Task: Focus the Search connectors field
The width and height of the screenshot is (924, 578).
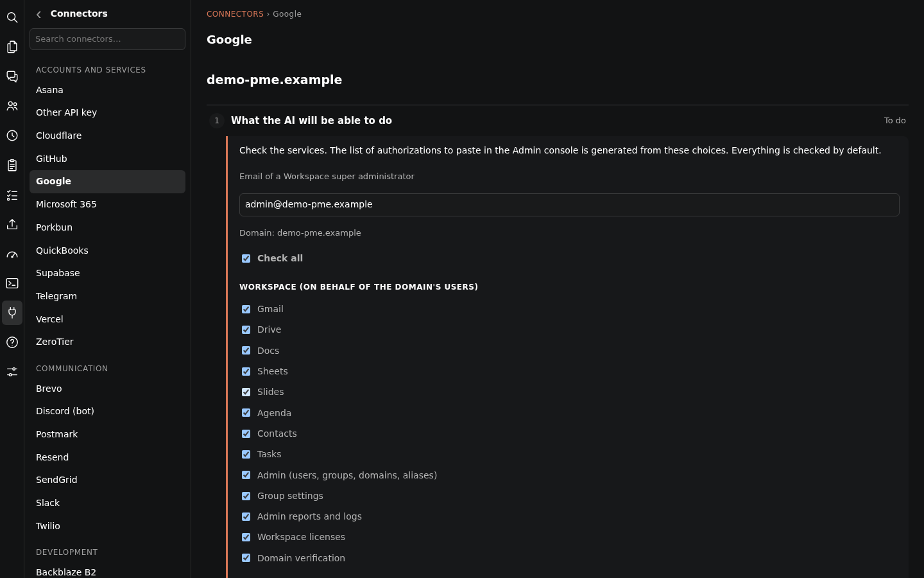Action: coord(107,39)
